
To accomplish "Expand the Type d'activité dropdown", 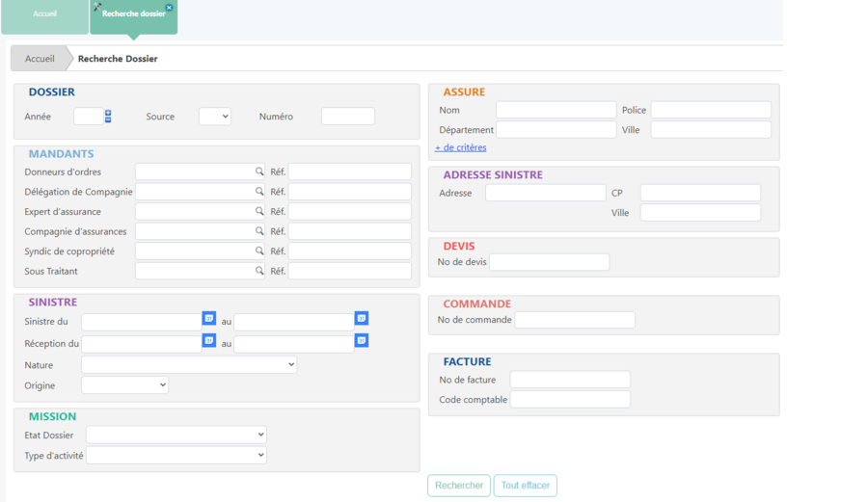I will click(176, 456).
